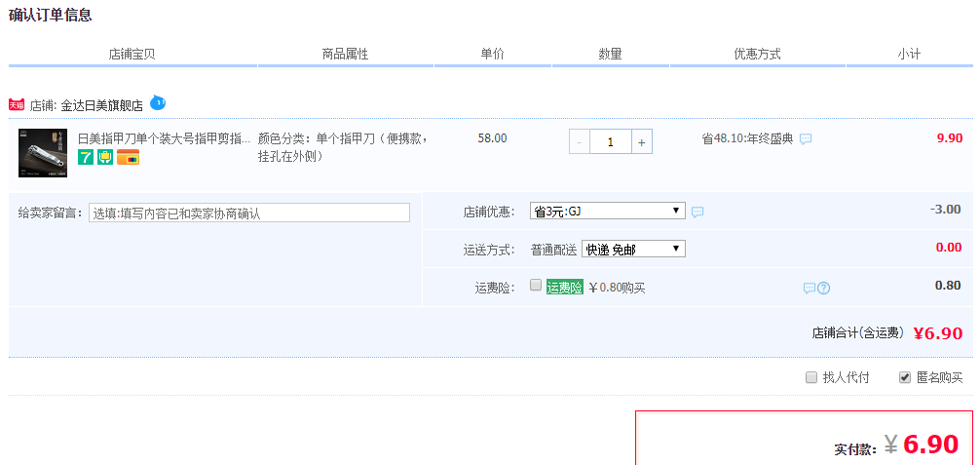Click the unit price 58.00
The width and height of the screenshot is (980, 465).
pos(493,138)
